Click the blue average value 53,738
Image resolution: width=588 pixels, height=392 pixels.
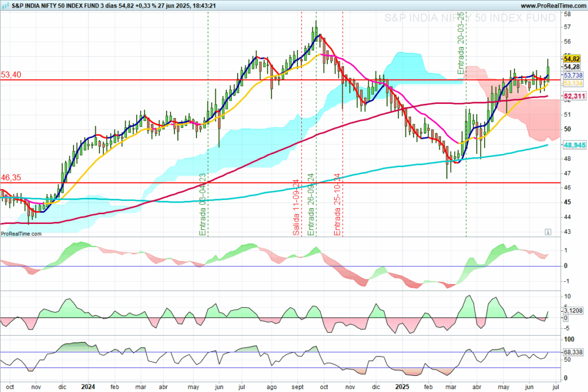point(573,75)
